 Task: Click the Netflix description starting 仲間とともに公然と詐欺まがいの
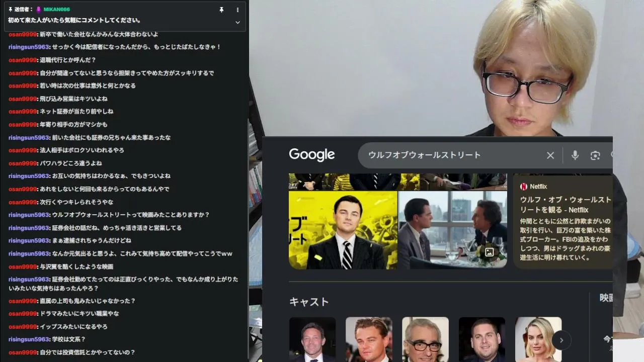tap(566, 239)
